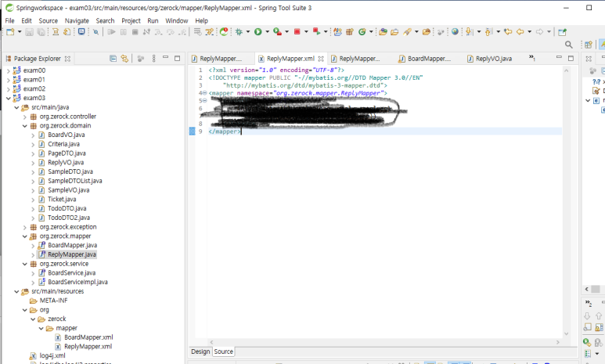The image size is (605, 364).
Task: Click the Open Type folder icon
Action: [x=383, y=32]
